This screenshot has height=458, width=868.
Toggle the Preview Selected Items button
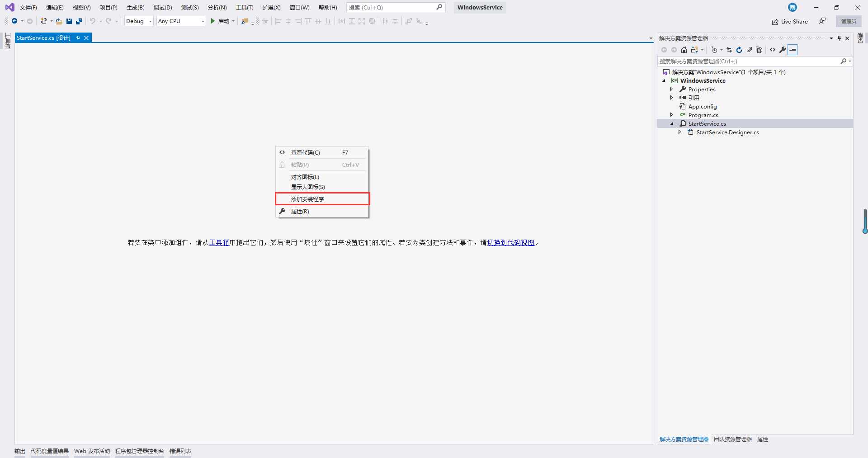[x=793, y=50]
